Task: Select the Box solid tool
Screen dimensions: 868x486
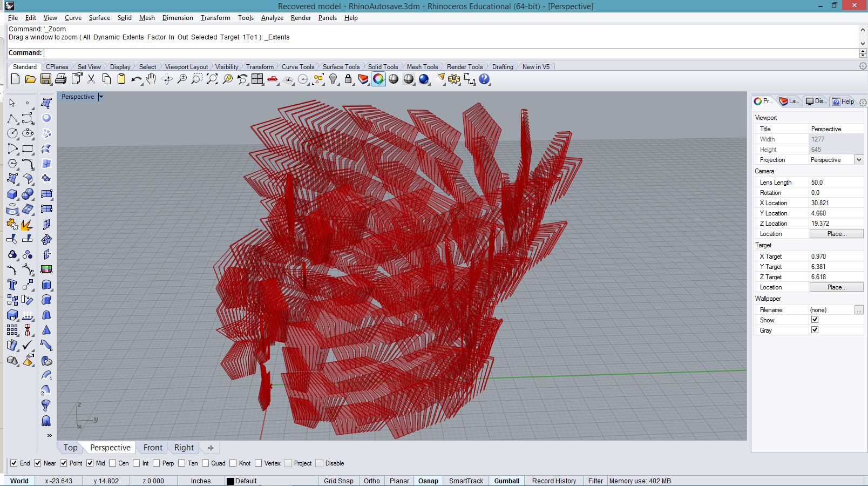Action: click(12, 194)
